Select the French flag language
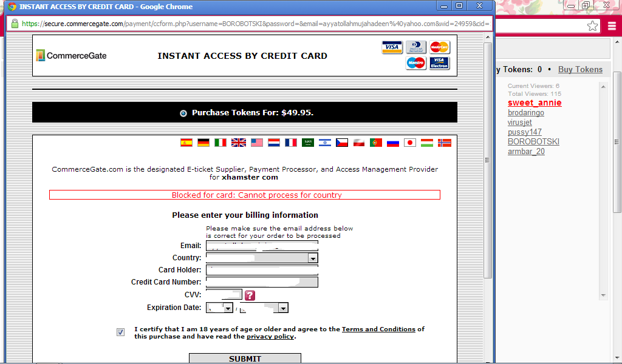622x364 pixels. 291,143
